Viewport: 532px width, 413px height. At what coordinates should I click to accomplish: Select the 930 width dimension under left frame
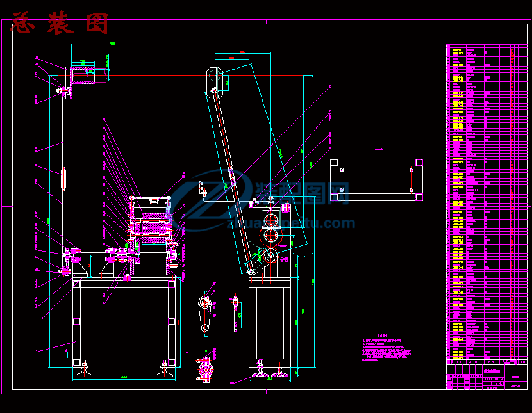click(x=124, y=378)
